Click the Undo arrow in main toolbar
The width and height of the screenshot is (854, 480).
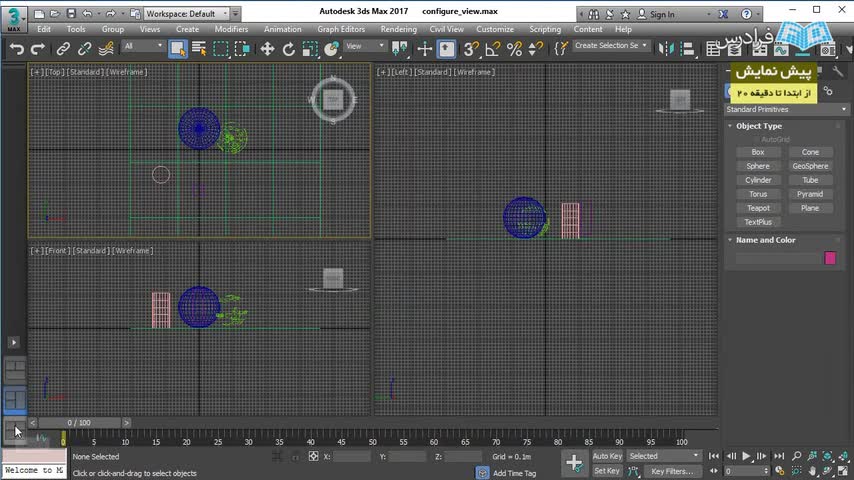coord(17,50)
